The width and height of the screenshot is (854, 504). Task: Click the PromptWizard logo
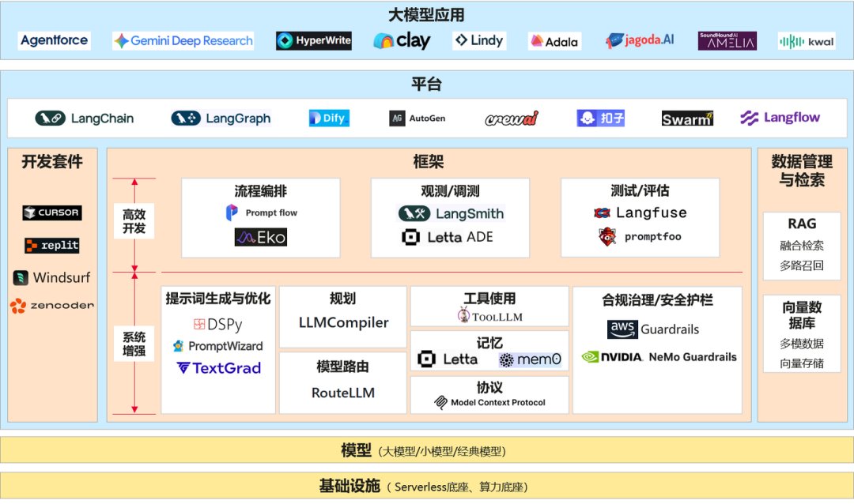[x=218, y=346]
